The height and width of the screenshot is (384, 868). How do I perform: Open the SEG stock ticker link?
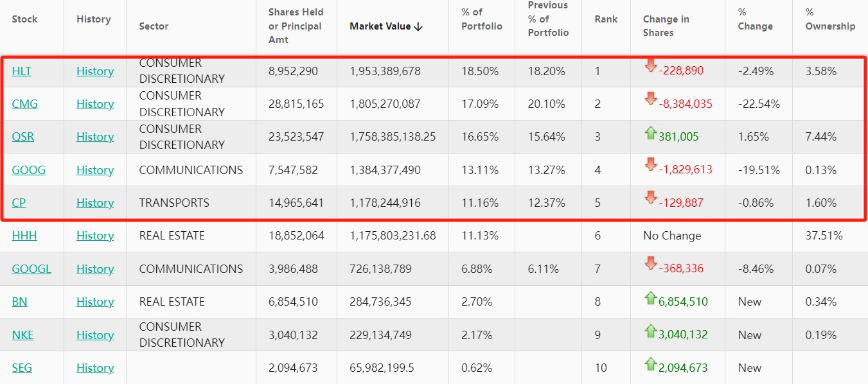coord(22,368)
